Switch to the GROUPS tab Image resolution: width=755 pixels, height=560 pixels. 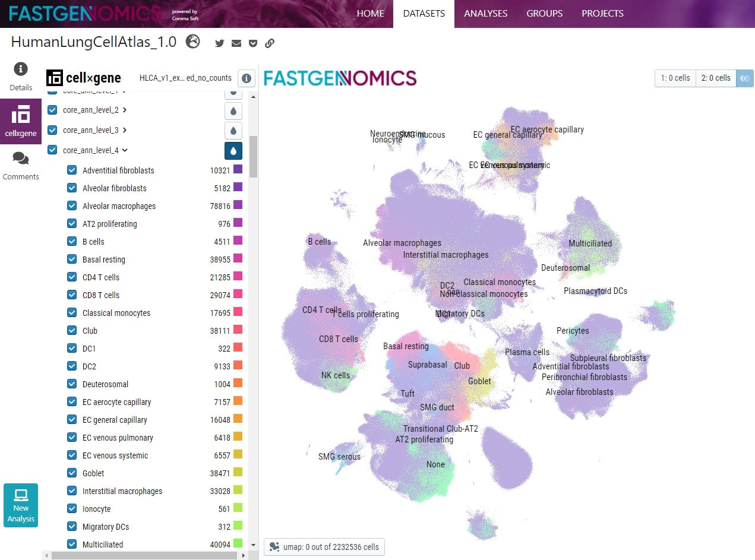point(544,14)
